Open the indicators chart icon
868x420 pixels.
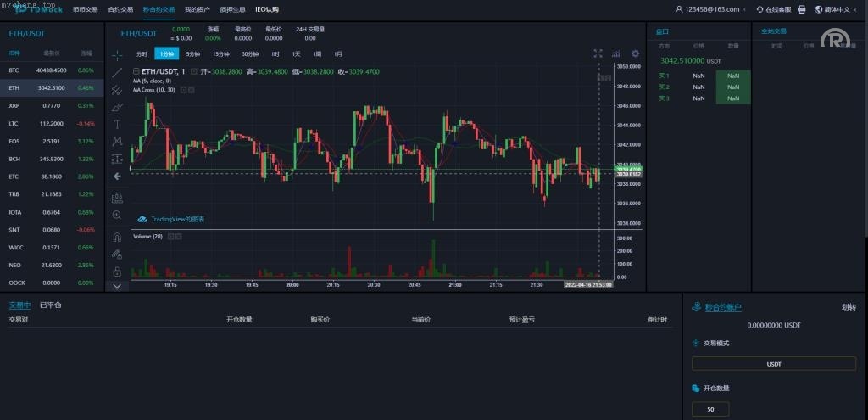(616, 53)
